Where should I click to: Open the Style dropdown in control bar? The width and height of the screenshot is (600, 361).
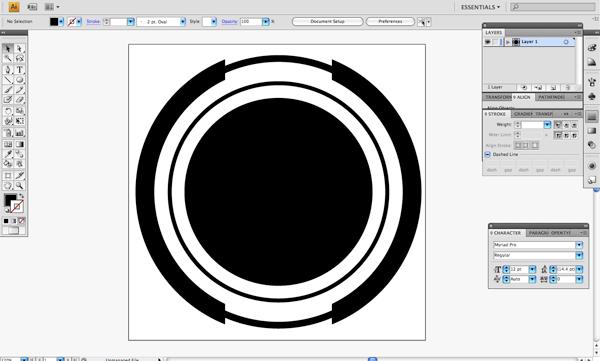point(214,21)
